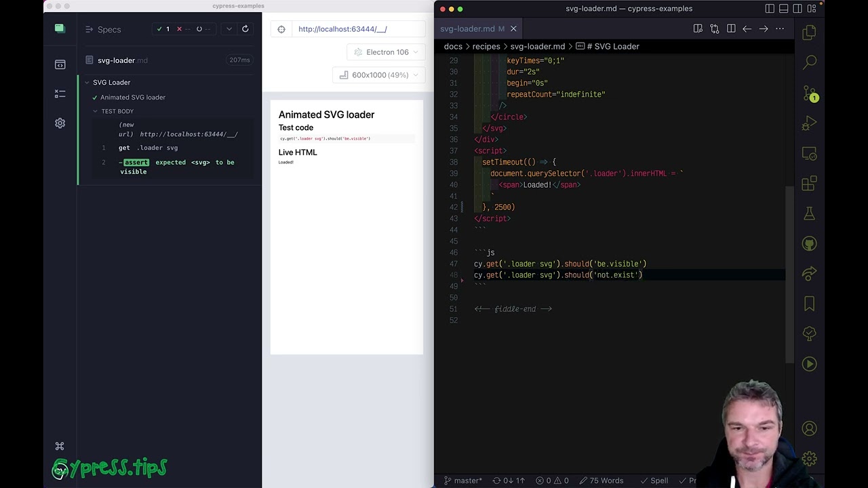This screenshot has height=488, width=868.
Task: Click the master branch status item
Action: 463,481
